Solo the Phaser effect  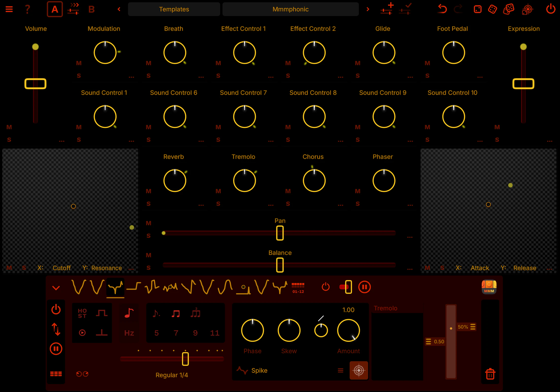(x=358, y=204)
